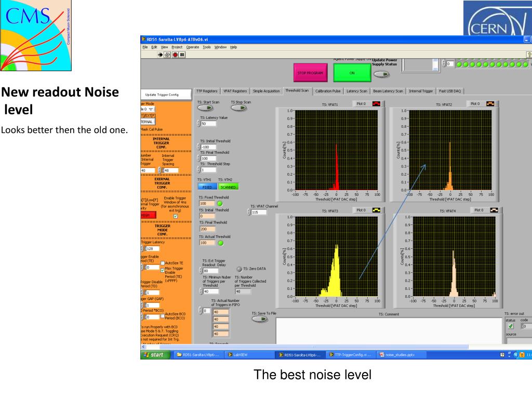Click the yellow plot icon for TS: VFAT3
The width and height of the screenshot is (532, 399).
376,210
